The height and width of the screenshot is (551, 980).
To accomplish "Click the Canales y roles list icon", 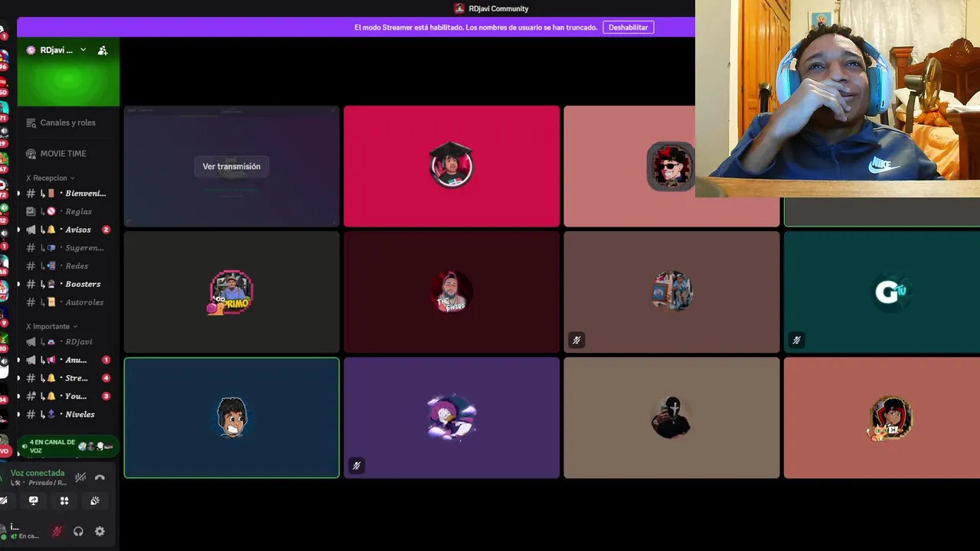I will point(31,122).
